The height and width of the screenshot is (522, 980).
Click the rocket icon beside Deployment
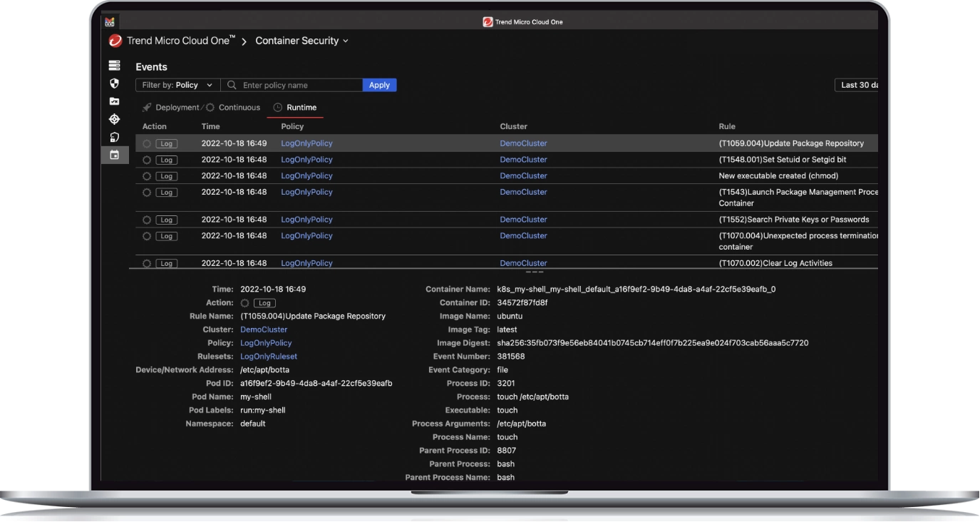(147, 108)
